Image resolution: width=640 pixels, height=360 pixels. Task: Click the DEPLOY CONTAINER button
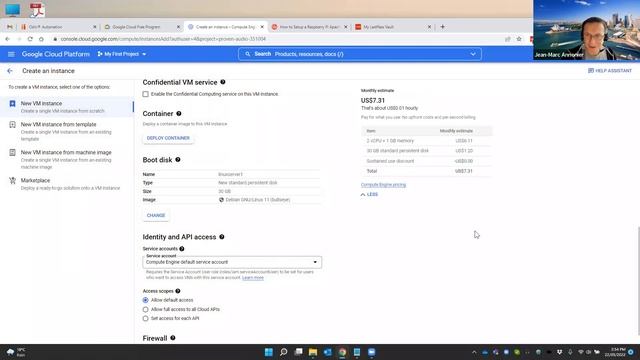click(x=168, y=138)
